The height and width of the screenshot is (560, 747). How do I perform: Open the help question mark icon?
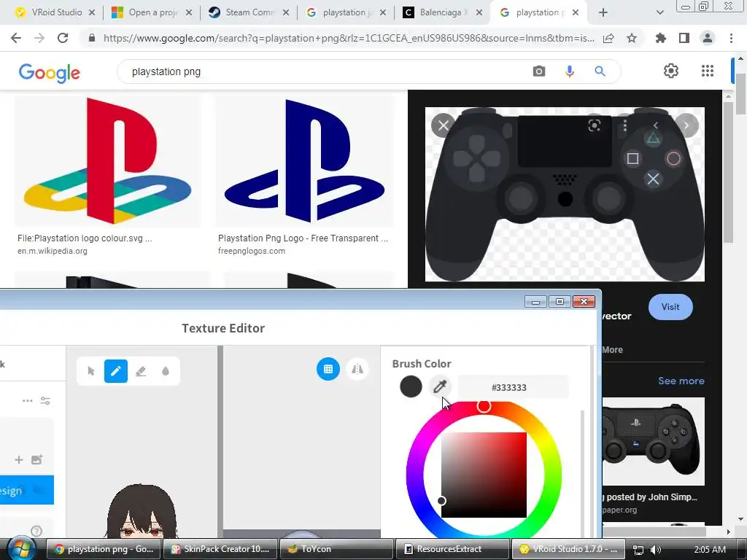pyautogui.click(x=36, y=531)
